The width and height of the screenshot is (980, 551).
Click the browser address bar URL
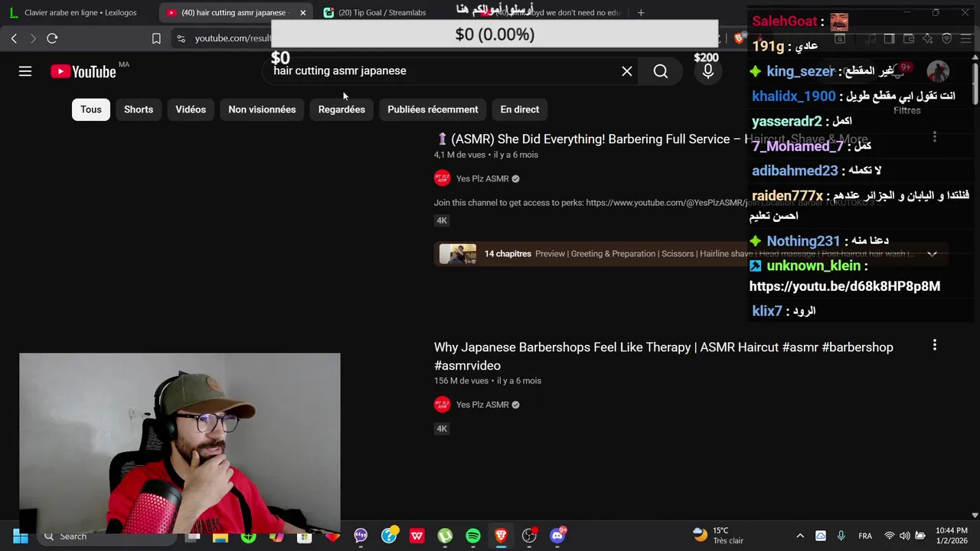pyautogui.click(x=233, y=38)
